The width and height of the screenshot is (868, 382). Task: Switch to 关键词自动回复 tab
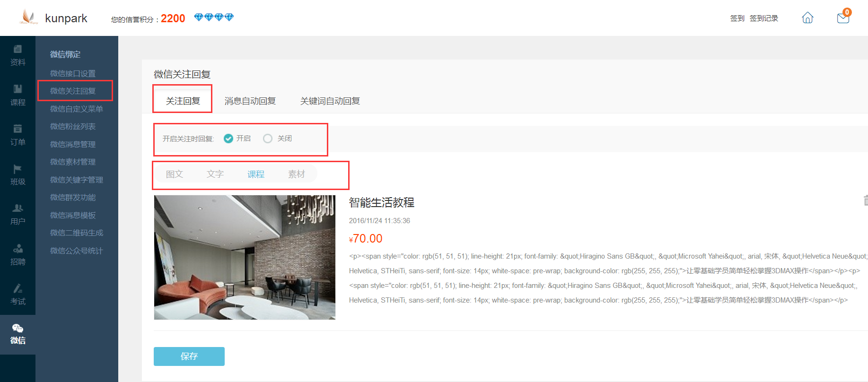pos(330,101)
